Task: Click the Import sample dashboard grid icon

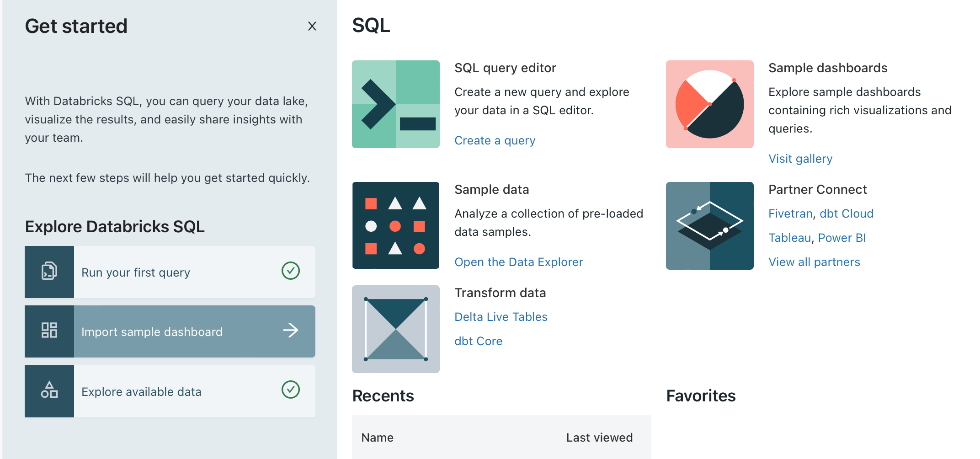Action: pos(49,331)
